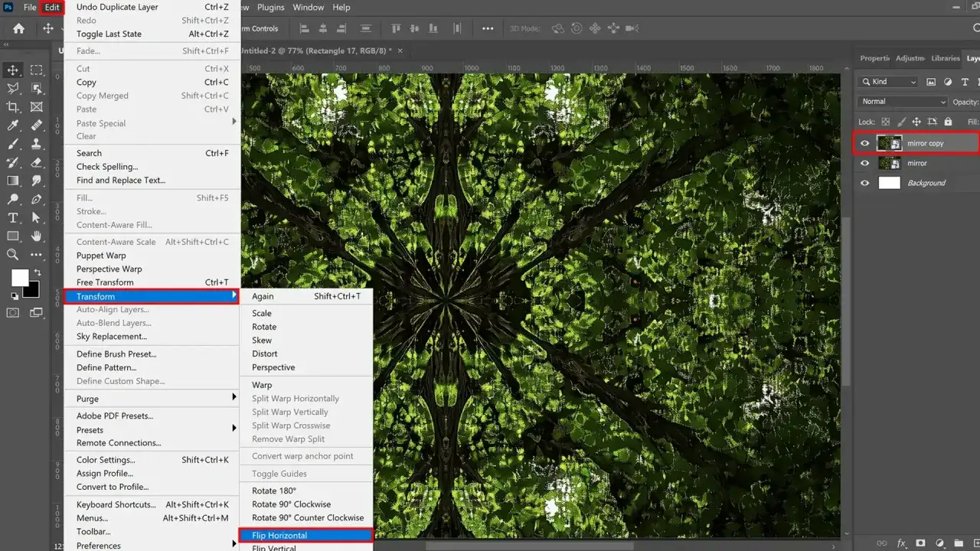The image size is (980, 551).
Task: Select the Horizontal Type tool
Action: tap(13, 218)
